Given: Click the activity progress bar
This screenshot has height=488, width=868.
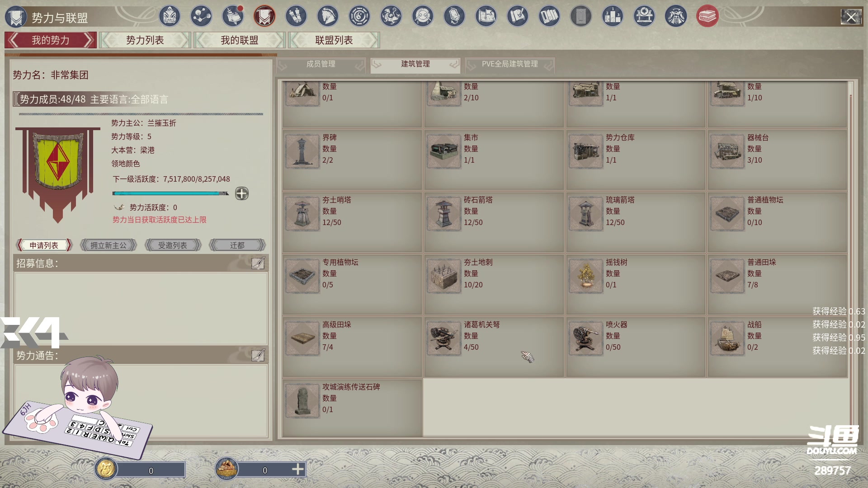Looking at the screenshot, I should 170,193.
